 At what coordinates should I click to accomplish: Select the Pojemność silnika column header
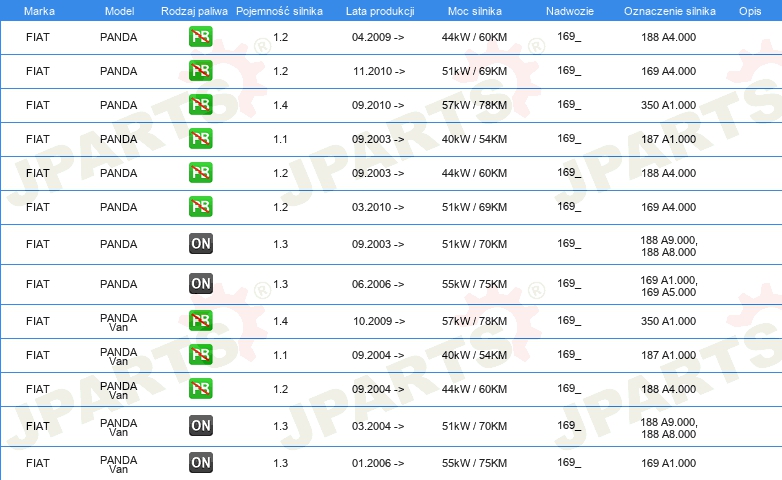click(279, 11)
